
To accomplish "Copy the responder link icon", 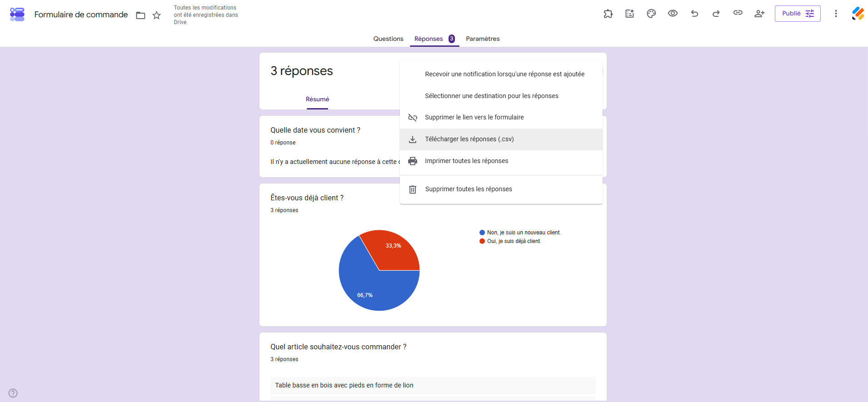I will pyautogui.click(x=738, y=13).
